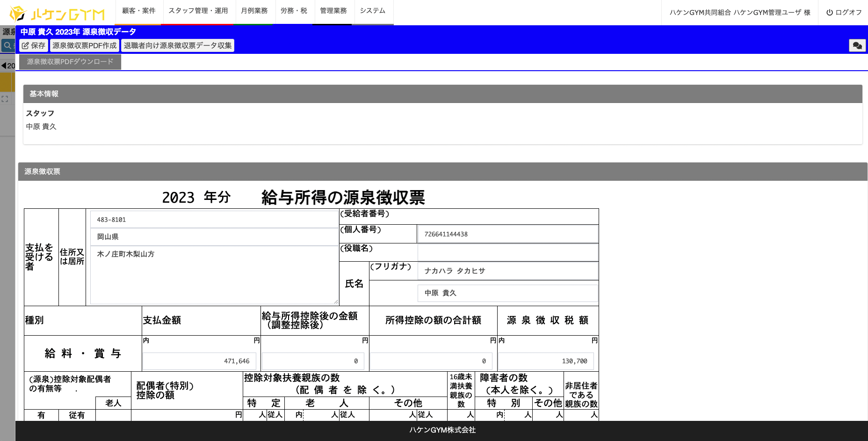Click the empty 役職名 input field
This screenshot has height=441, width=868.
(x=508, y=253)
